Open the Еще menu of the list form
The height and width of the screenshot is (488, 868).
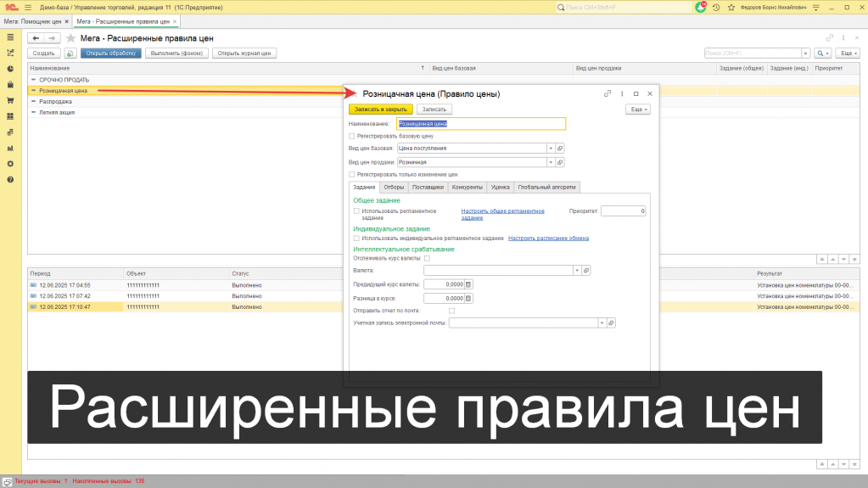click(848, 53)
